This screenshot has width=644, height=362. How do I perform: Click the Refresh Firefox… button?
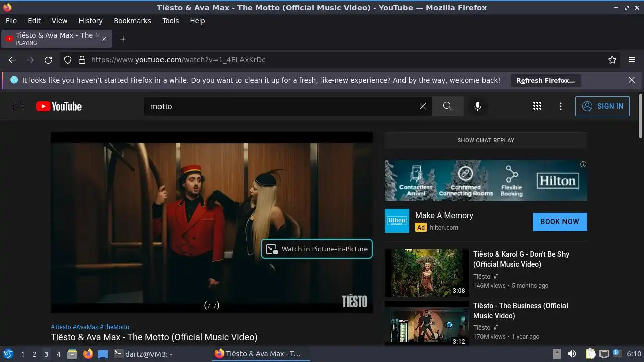pyautogui.click(x=545, y=80)
